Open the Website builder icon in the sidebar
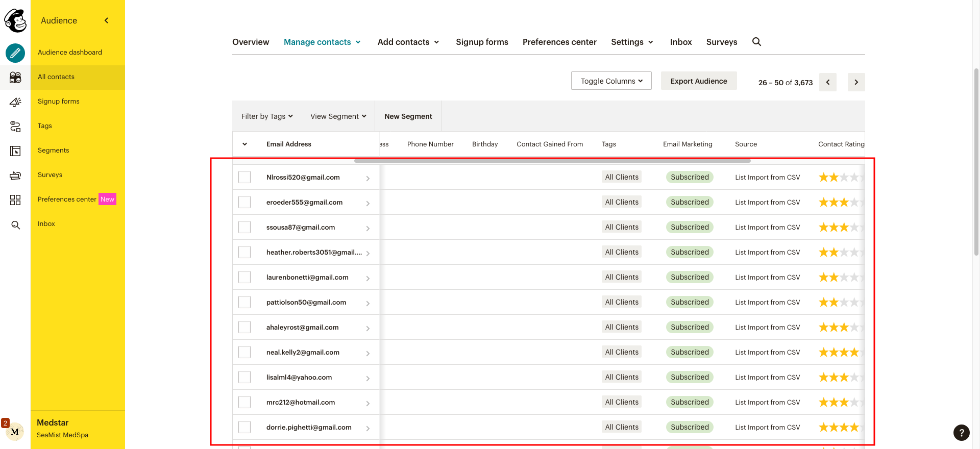This screenshot has width=980, height=449. [15, 151]
